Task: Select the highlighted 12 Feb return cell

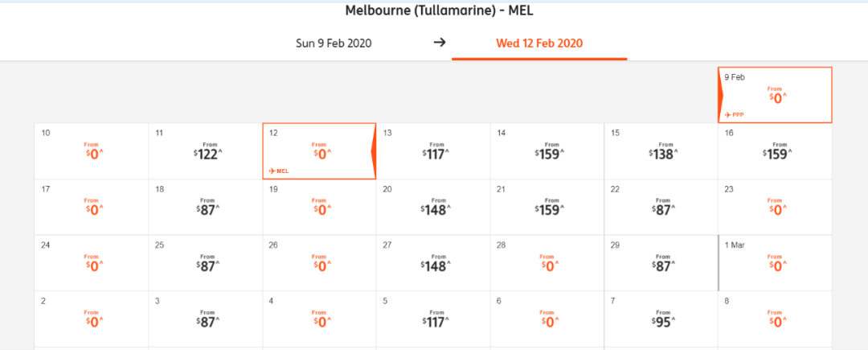Action: point(319,151)
